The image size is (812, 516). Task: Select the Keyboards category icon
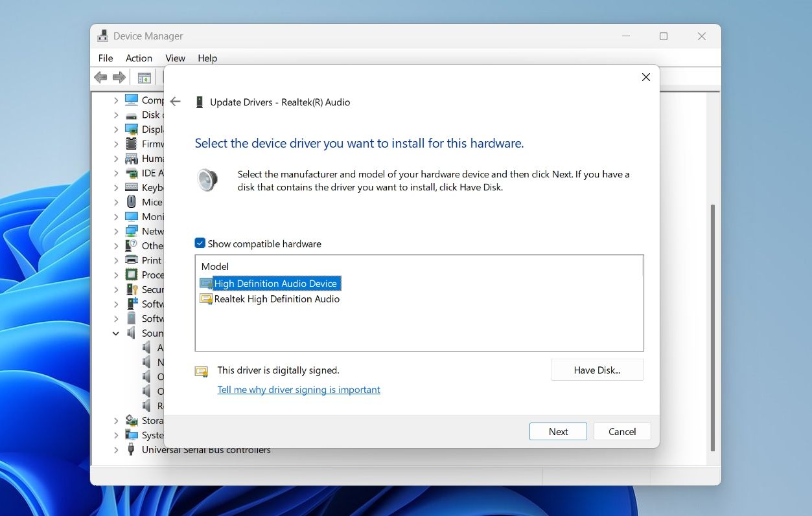132,187
